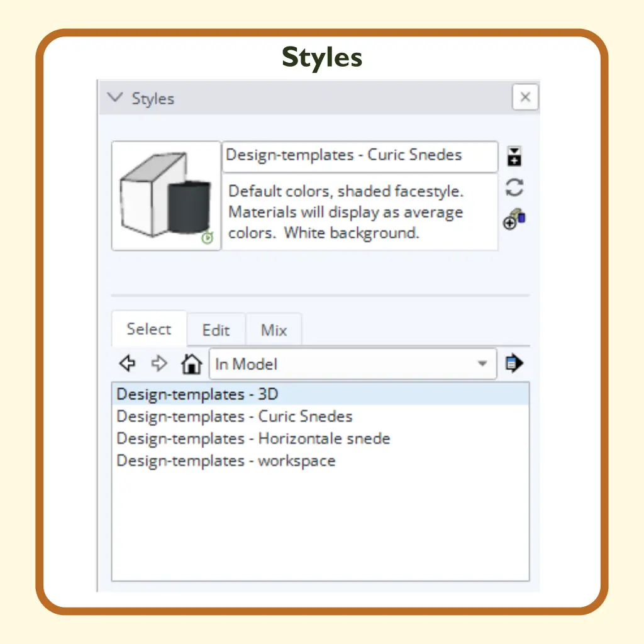Click the current style preview thumbnail
The height and width of the screenshot is (644, 644).
coord(166,196)
